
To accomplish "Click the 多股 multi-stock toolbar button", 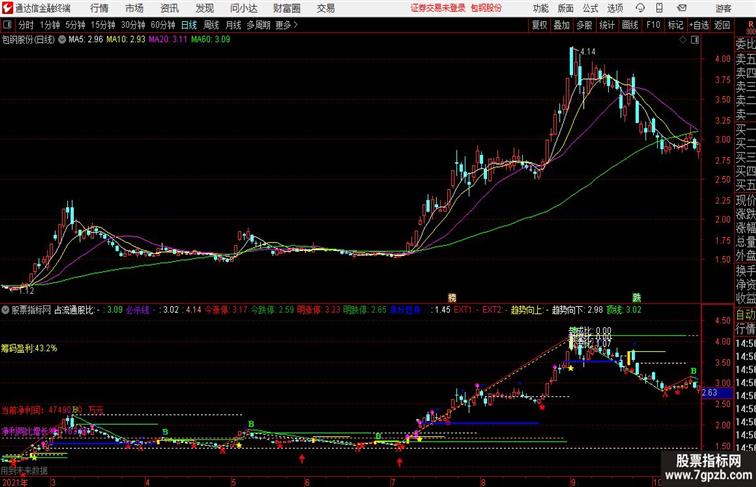I will pyautogui.click(x=584, y=25).
